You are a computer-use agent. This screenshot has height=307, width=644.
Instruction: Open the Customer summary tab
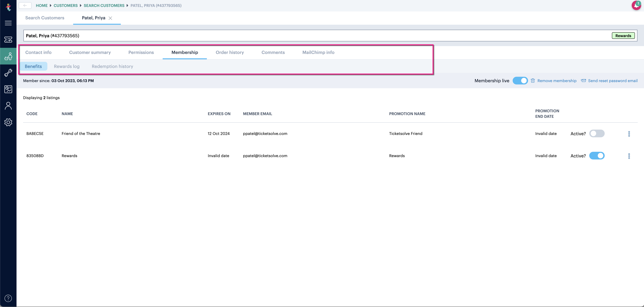tap(90, 52)
